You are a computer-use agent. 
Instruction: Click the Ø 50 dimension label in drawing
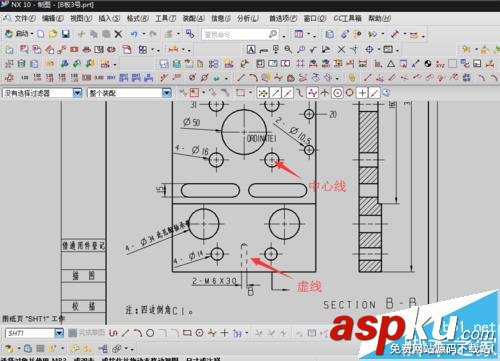191,122
